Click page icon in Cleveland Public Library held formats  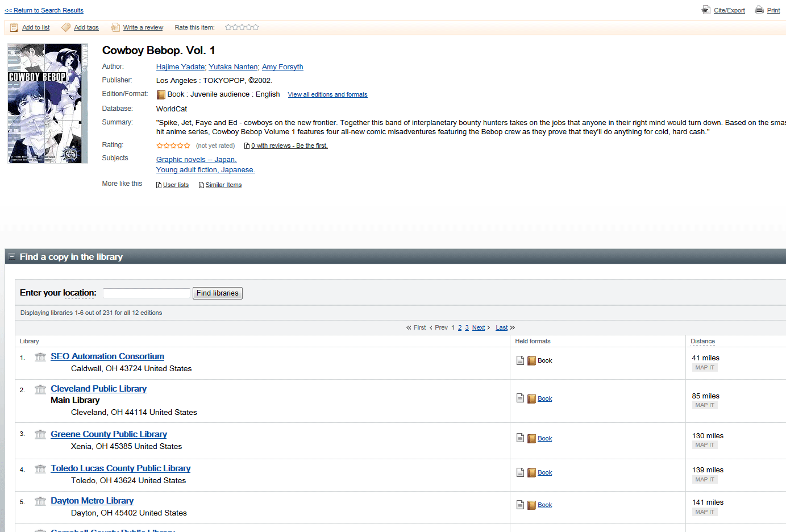coord(520,398)
